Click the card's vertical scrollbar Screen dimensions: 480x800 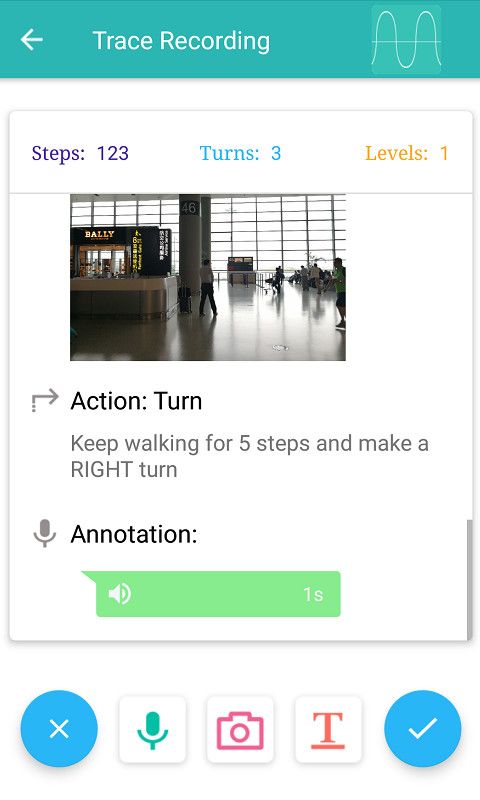click(469, 580)
